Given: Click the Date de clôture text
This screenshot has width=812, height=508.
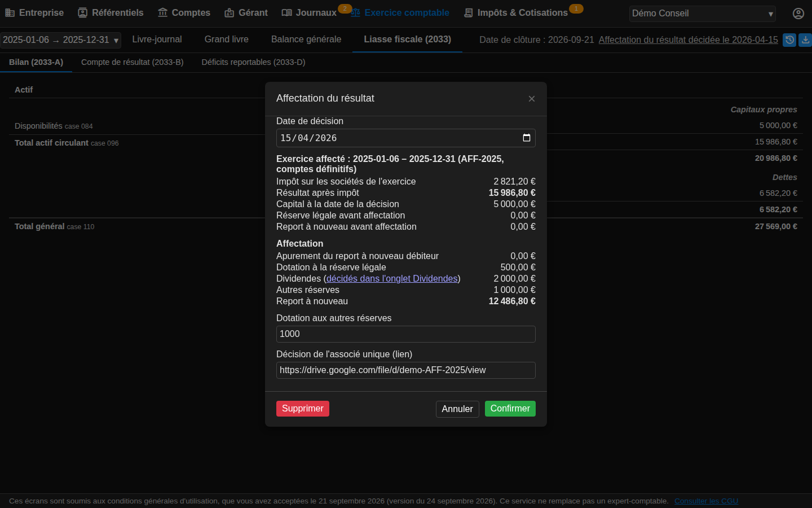Looking at the screenshot, I should tap(536, 40).
